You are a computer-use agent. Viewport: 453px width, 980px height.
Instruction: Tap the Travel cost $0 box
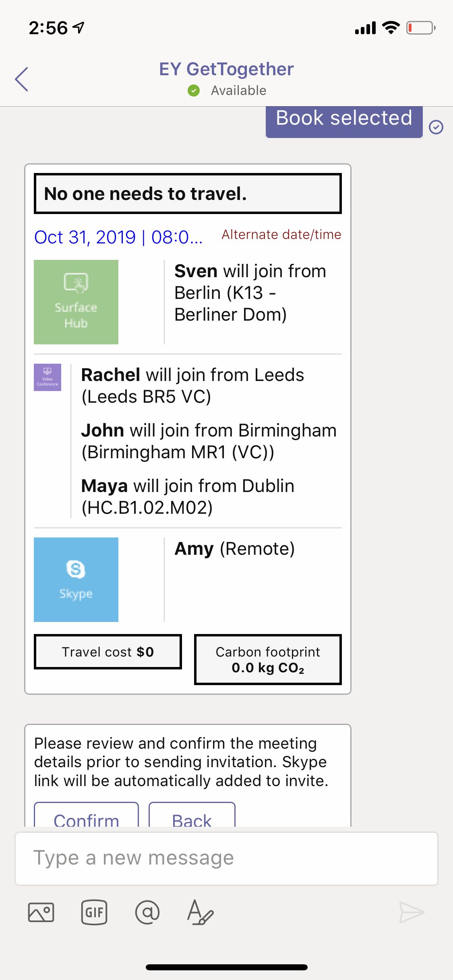(108, 652)
